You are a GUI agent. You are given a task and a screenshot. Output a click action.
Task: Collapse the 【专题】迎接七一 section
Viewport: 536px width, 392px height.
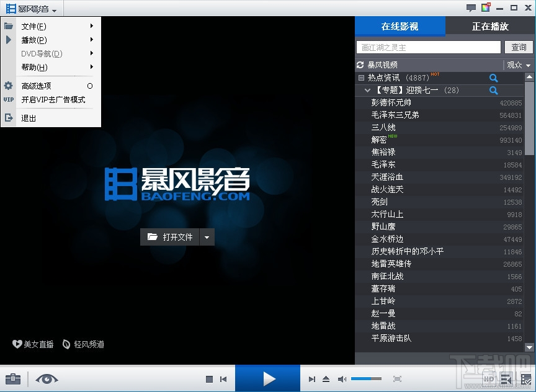pyautogui.click(x=367, y=91)
